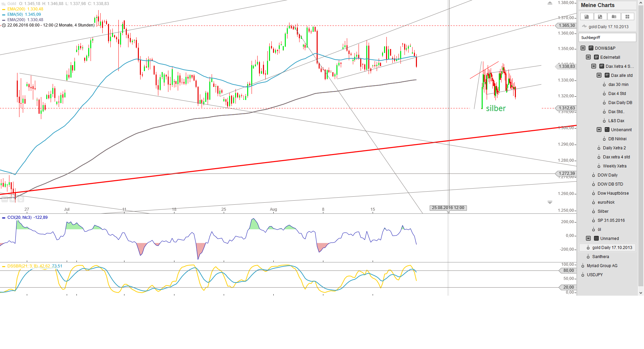This screenshot has width=644, height=349.
Task: Click the chart icon beside Silber
Action: (594, 211)
